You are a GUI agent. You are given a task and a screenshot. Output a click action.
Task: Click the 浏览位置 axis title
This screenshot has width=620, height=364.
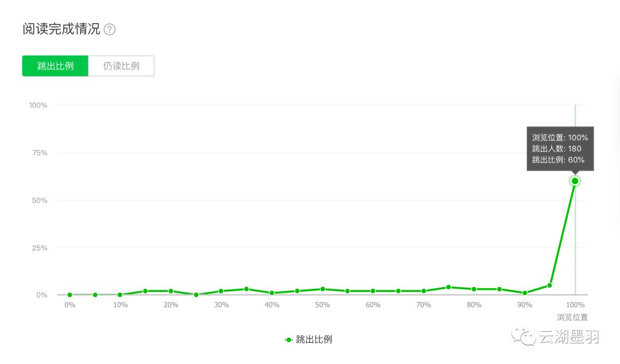pos(572,317)
